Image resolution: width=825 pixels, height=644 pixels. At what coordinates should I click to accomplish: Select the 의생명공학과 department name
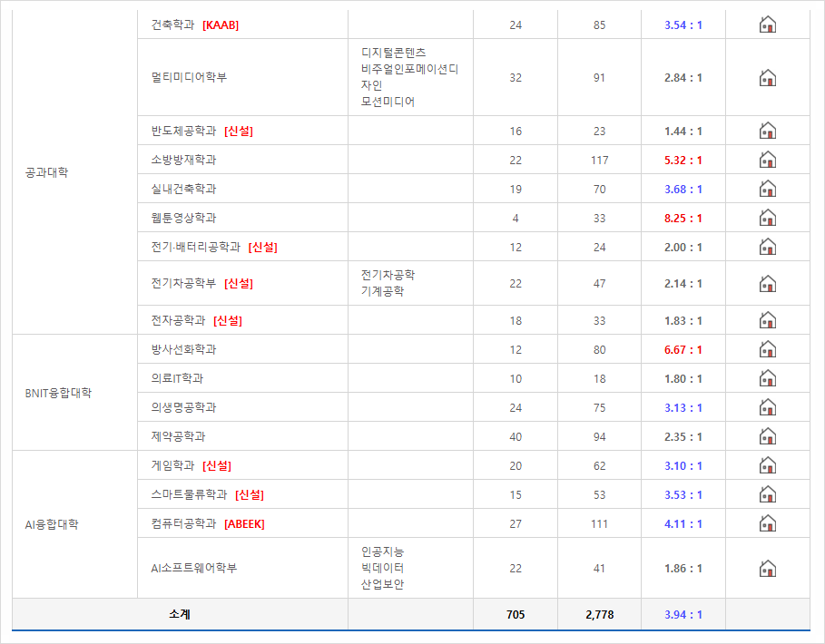183,407
